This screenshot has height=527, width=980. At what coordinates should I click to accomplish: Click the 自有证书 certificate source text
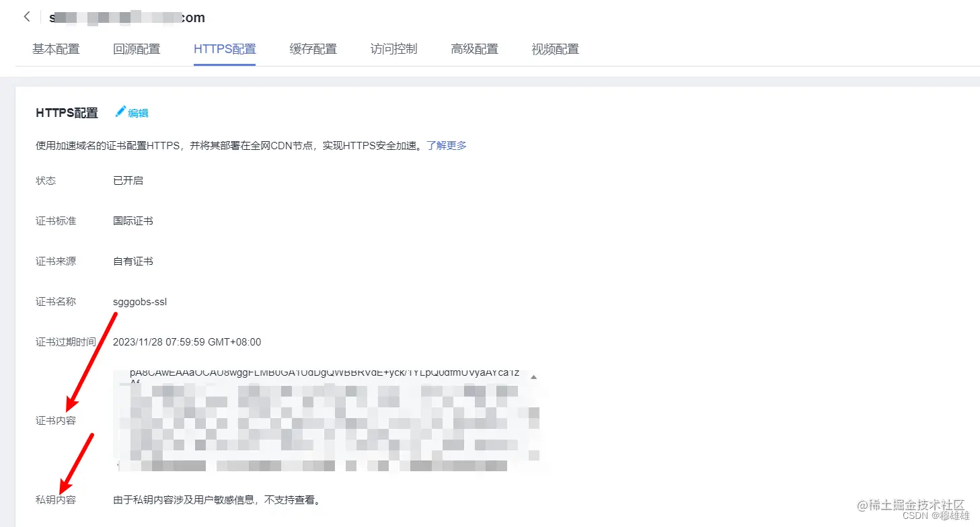pos(132,261)
